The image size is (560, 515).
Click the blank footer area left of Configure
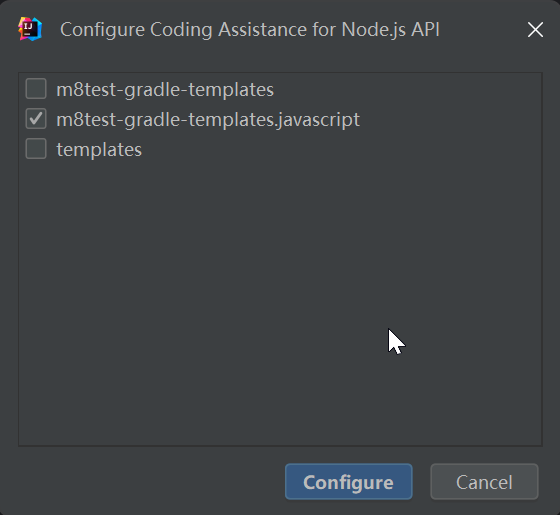pos(150,481)
